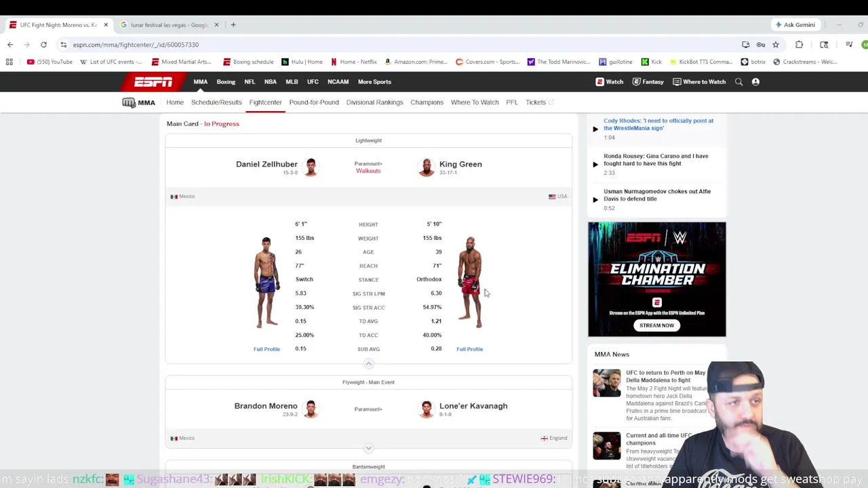Viewport: 868px width, 488px height.
Task: Open Divisional Rankings
Action: point(374,102)
